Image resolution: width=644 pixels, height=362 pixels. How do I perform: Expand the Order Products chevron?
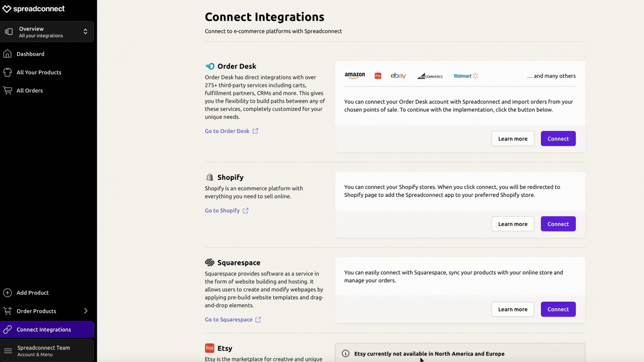86,311
